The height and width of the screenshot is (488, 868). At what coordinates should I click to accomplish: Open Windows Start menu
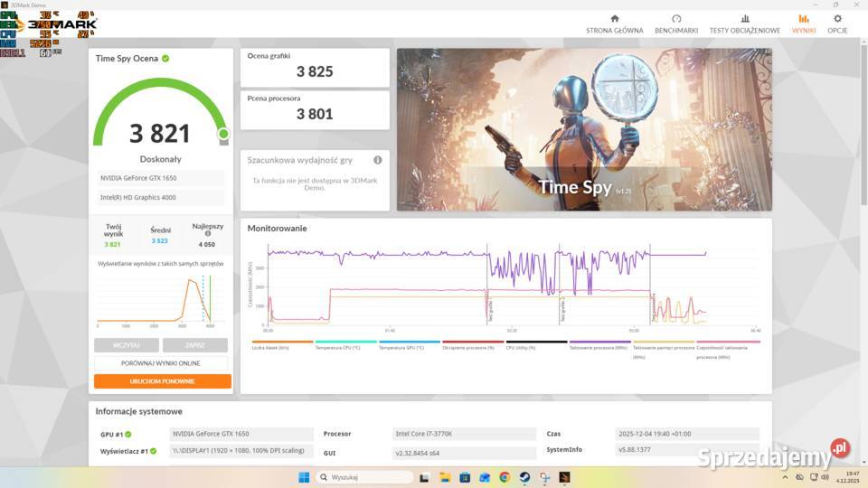click(x=304, y=477)
